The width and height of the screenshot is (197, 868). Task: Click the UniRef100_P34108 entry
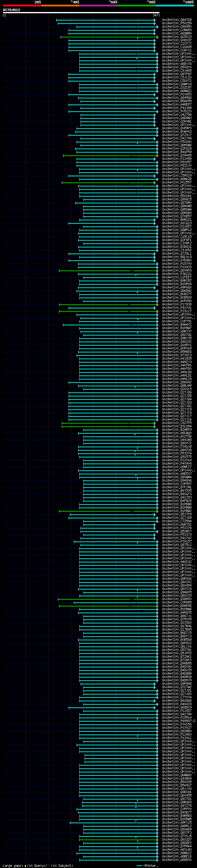click(177, 447)
